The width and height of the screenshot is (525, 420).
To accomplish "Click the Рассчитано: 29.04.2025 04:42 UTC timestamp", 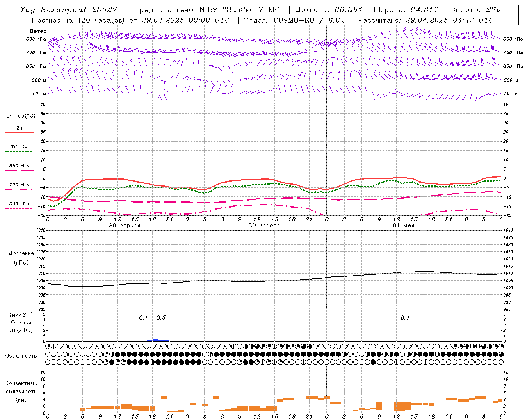I will click(x=426, y=20).
